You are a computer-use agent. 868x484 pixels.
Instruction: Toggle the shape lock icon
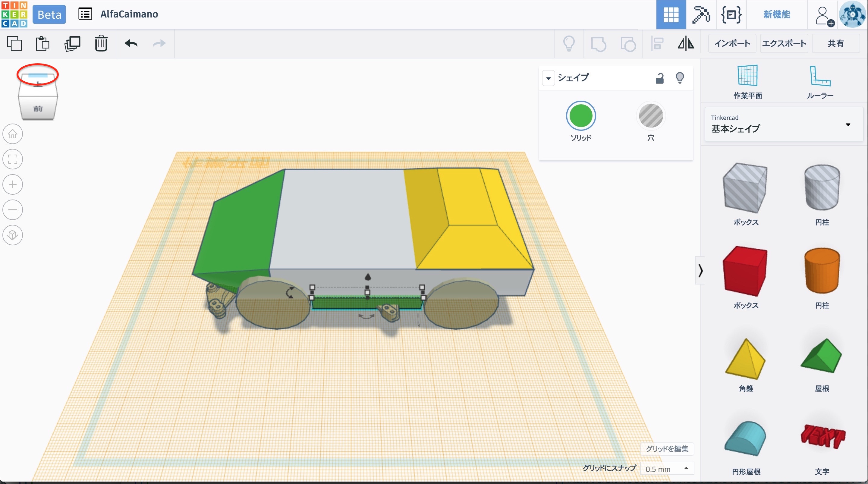click(659, 78)
